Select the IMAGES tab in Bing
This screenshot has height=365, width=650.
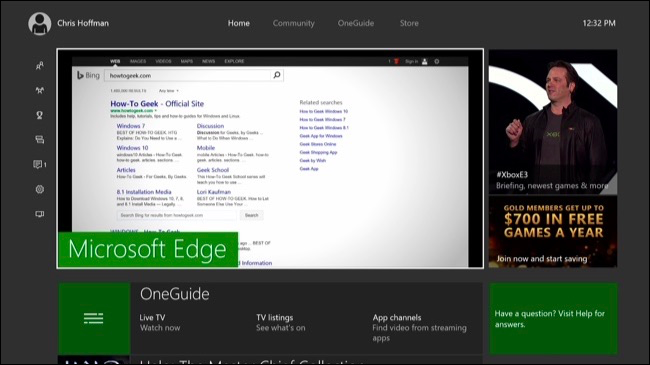(x=138, y=61)
